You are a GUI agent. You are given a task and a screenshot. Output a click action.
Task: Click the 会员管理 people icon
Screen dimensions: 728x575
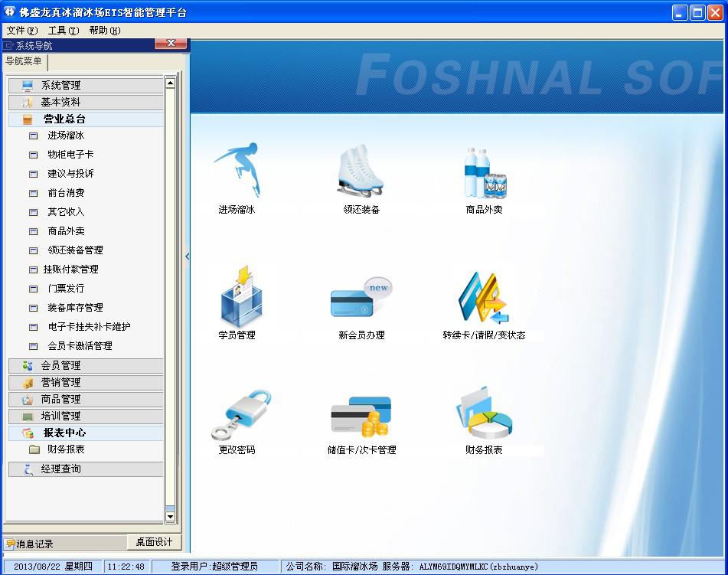click(x=28, y=366)
